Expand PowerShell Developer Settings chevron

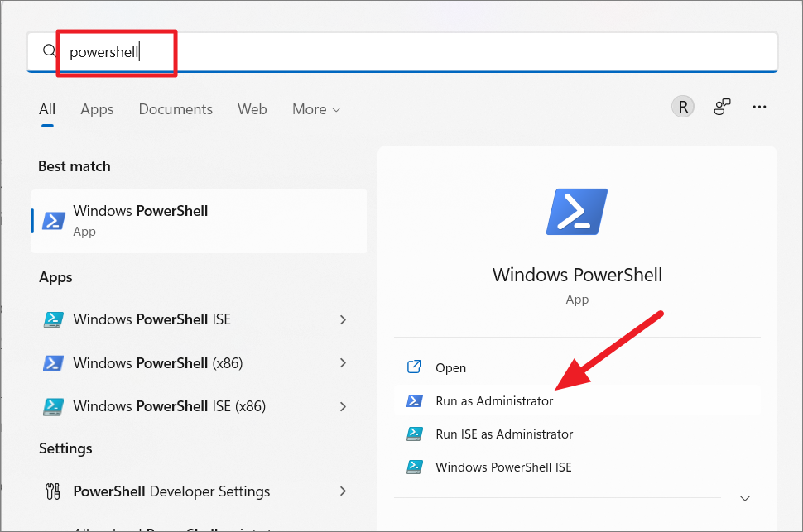(343, 491)
